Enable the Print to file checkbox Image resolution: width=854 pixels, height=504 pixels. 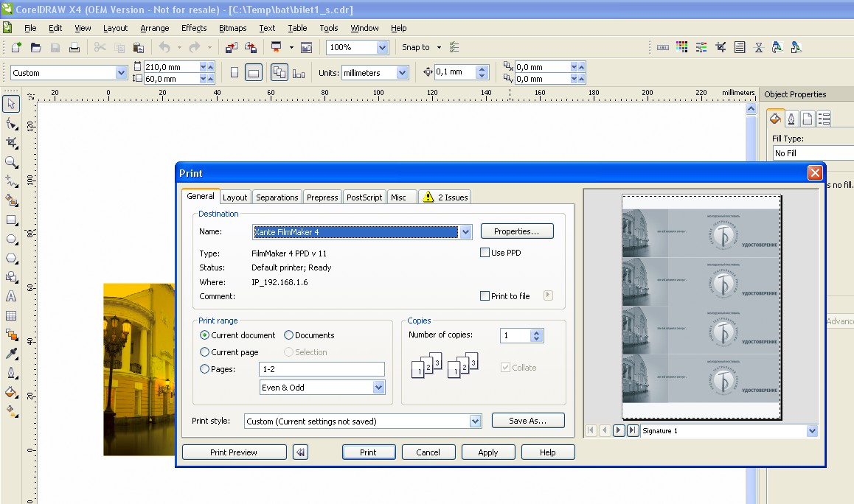485,296
